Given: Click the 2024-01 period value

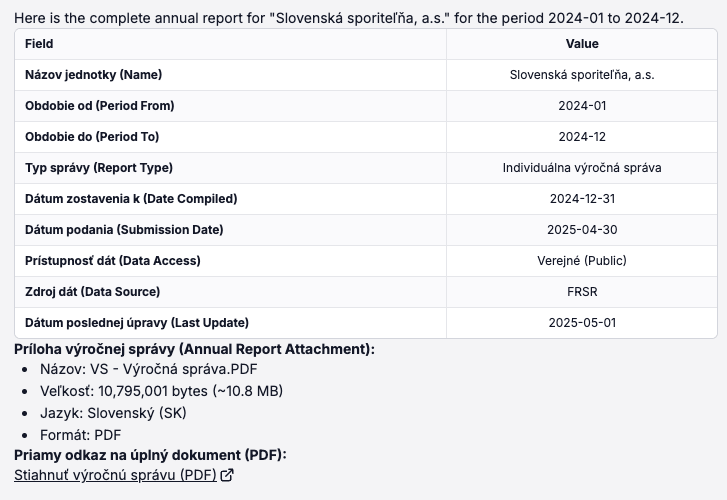Looking at the screenshot, I should 582,106.
